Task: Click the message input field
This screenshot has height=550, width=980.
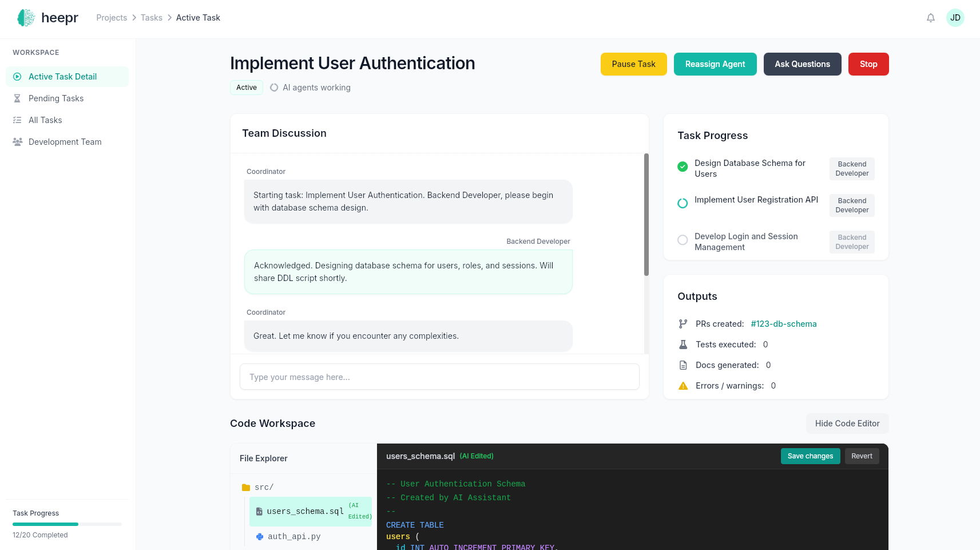Action: click(x=439, y=377)
